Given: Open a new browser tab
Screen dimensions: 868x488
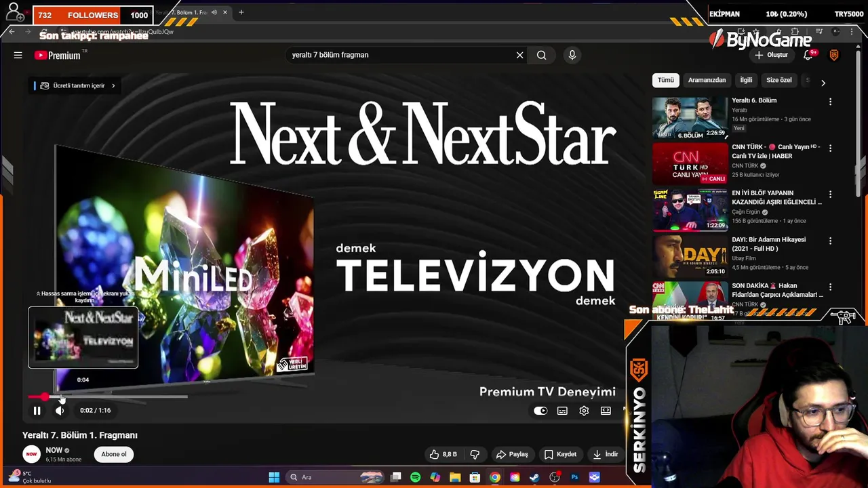Looking at the screenshot, I should point(241,12).
